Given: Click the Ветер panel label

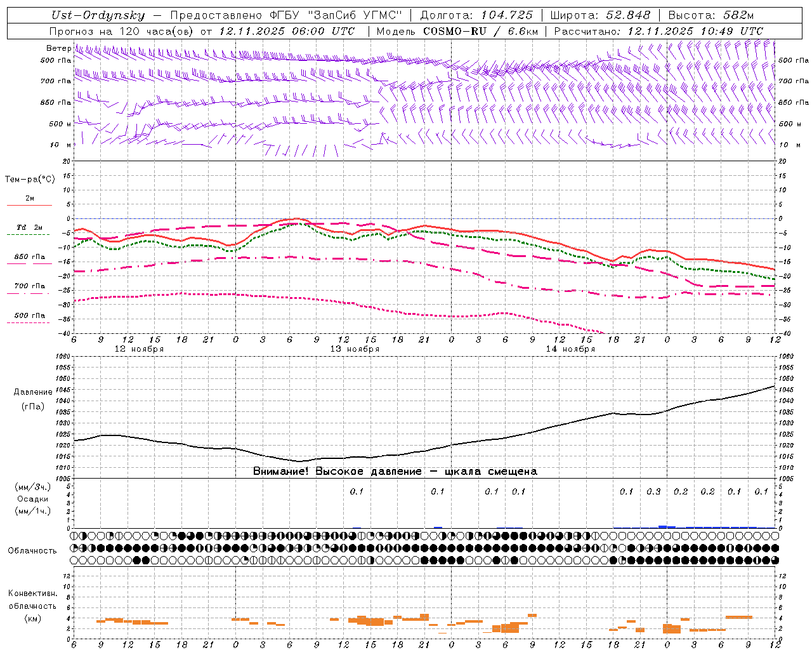Looking at the screenshot, I should 58,48.
